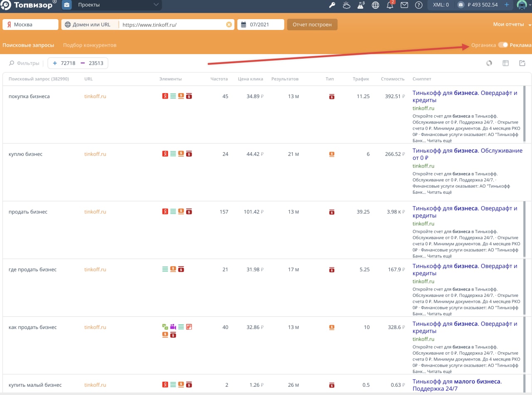Click Результатов column header
This screenshot has height=395, width=532.
(x=285, y=79)
